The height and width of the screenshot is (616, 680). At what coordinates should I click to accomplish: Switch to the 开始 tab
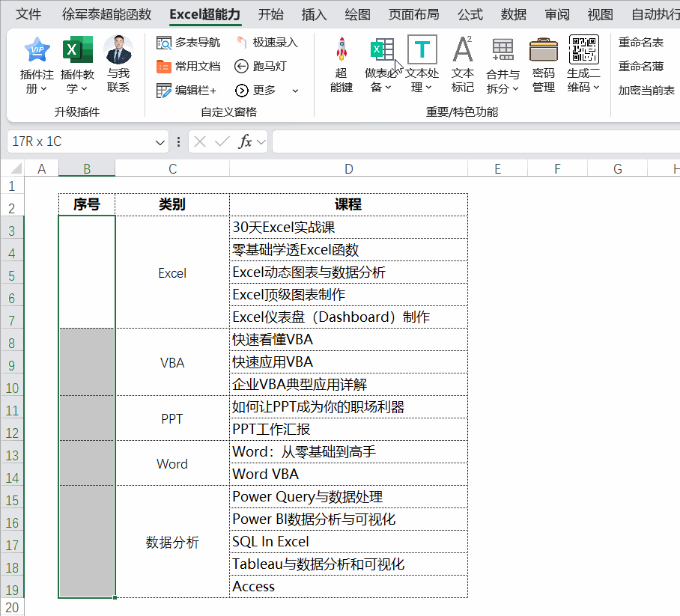coord(270,14)
